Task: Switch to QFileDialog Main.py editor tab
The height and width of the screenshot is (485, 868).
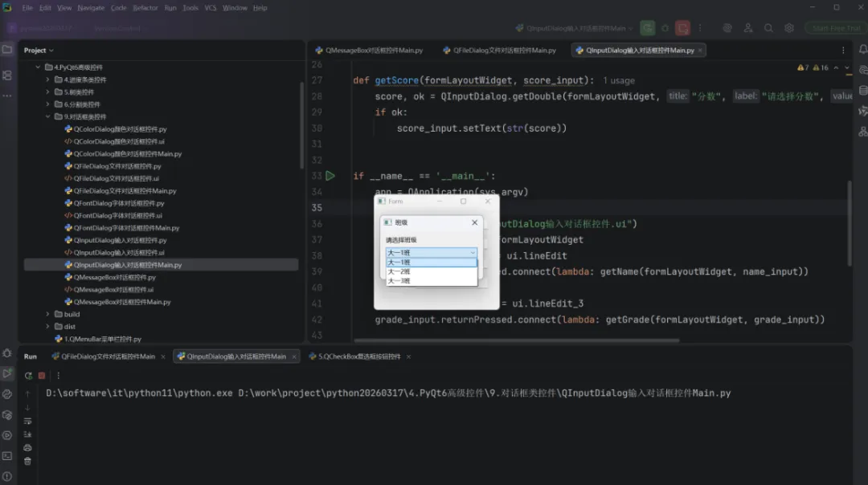Action: [x=499, y=51]
